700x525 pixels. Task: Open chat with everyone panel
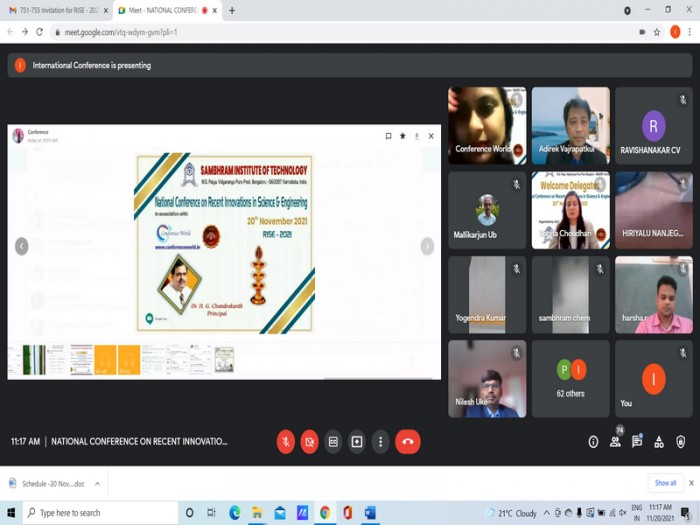pos(637,442)
